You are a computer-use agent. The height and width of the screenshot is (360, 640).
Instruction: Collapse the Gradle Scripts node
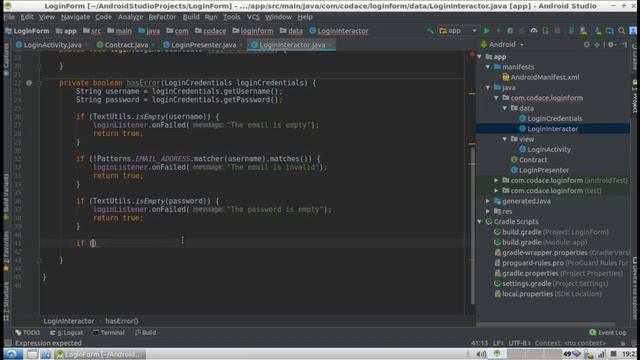click(480, 222)
